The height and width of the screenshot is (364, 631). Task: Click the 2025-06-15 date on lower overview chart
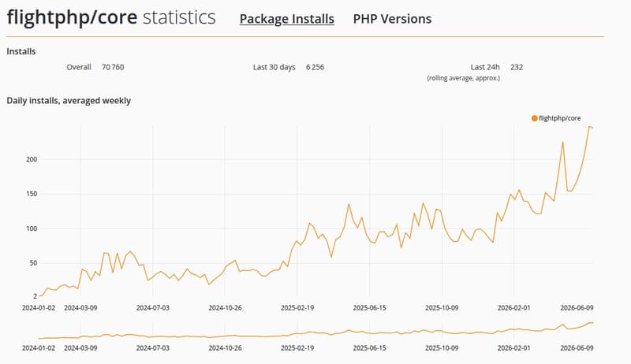tap(369, 348)
